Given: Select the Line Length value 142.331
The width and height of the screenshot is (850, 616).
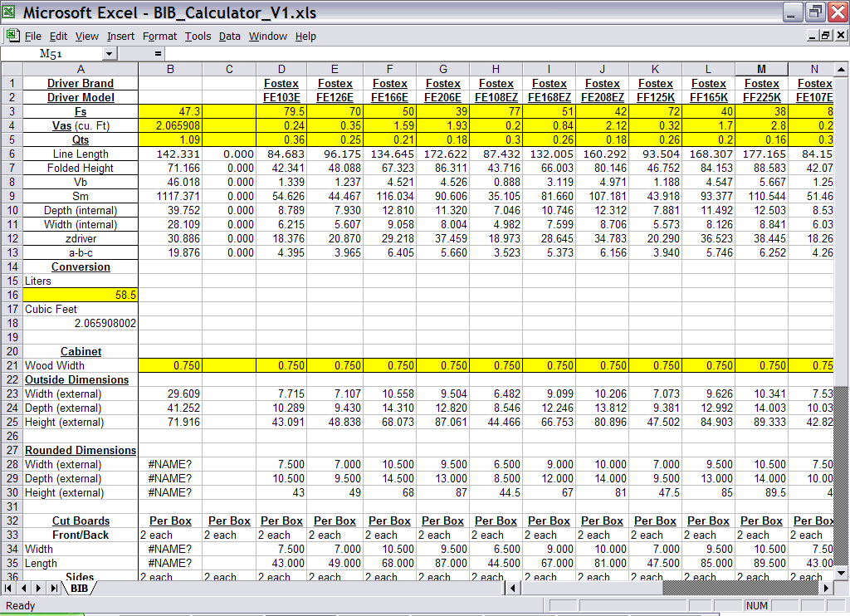Looking at the screenshot, I should tap(170, 154).
